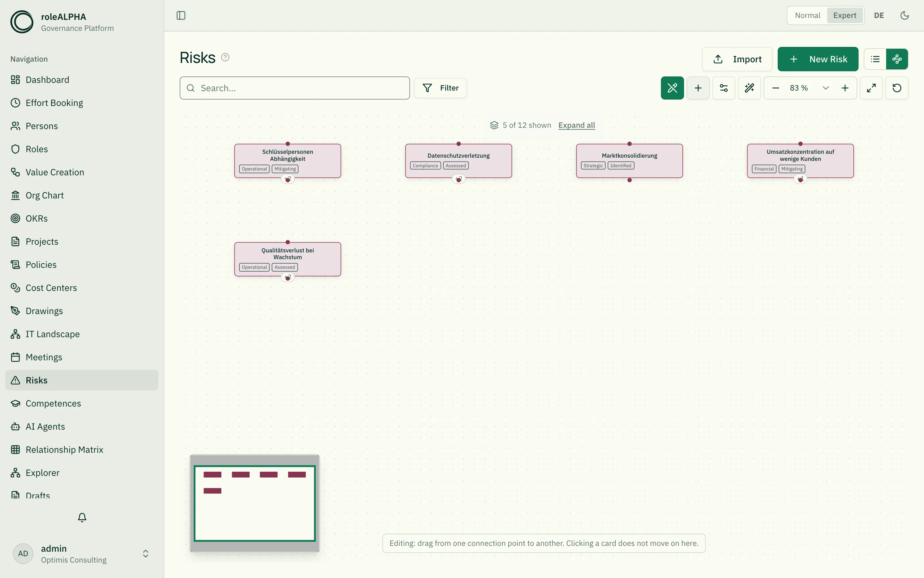Zoom in with the plus button
The height and width of the screenshot is (578, 924).
pyautogui.click(x=845, y=88)
